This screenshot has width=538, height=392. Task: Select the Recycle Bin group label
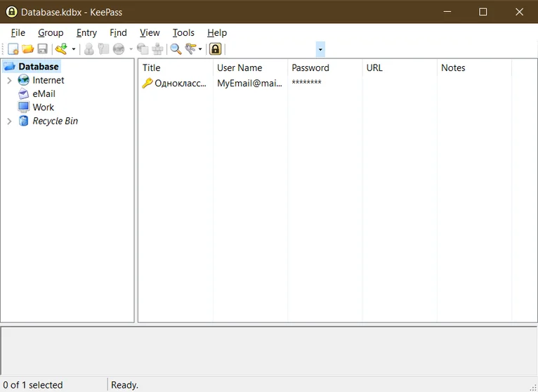click(55, 121)
